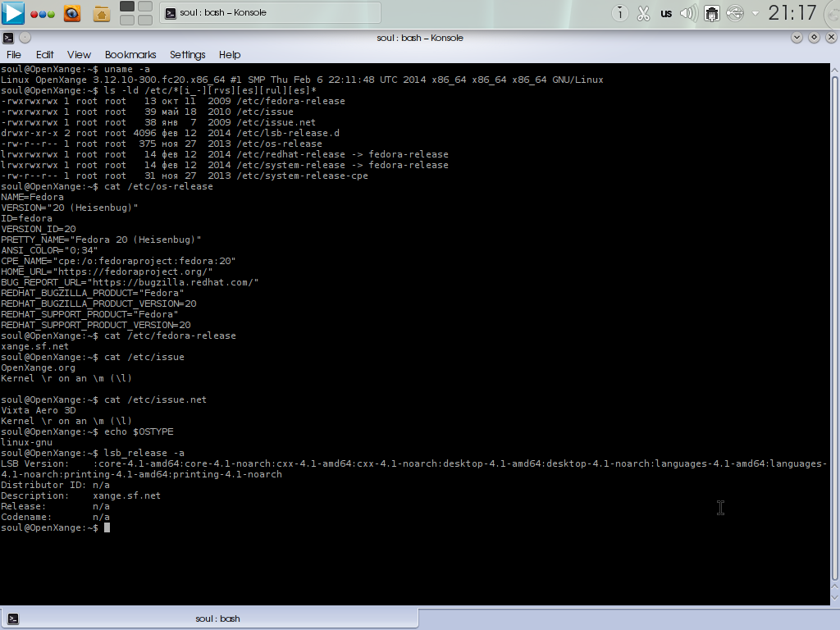The image size is (840, 630).
Task: Click the terminal icon on the bottom tab
Action: pos(13,619)
